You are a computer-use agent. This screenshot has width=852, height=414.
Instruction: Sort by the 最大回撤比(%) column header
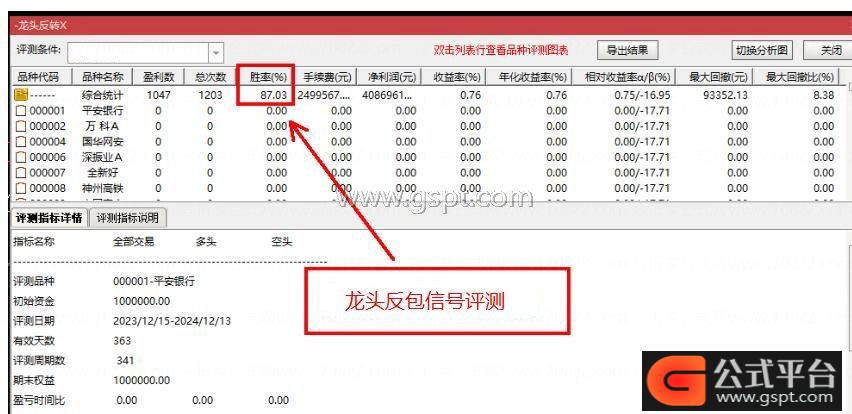(x=798, y=77)
